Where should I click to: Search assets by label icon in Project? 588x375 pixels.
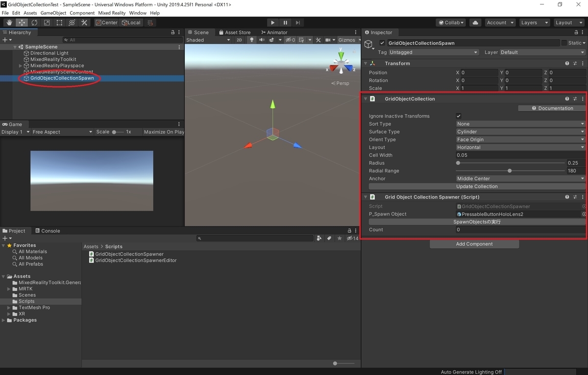coord(329,238)
